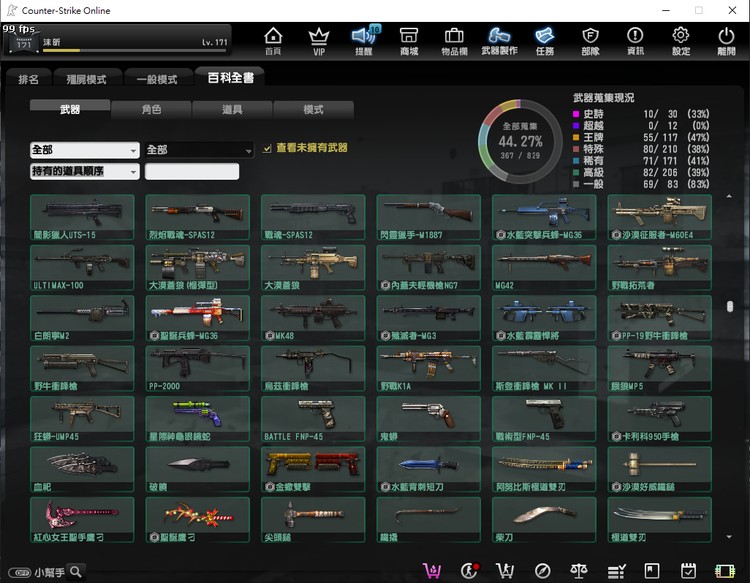This screenshot has height=583, width=750.
Task: Click the magnifier search icon beside 小幫手
Action: pyautogui.click(x=76, y=572)
